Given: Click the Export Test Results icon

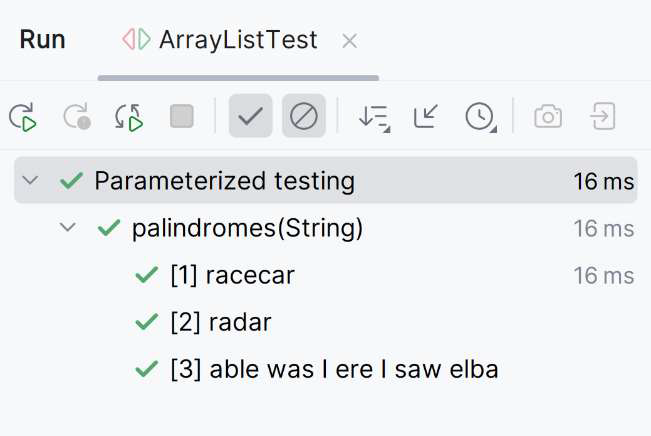Looking at the screenshot, I should pos(602,116).
